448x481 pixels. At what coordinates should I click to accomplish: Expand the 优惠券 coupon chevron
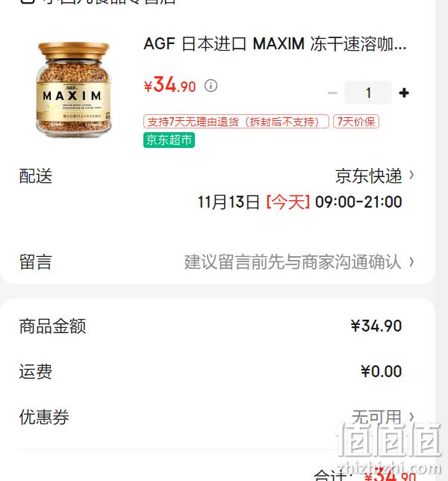411,417
